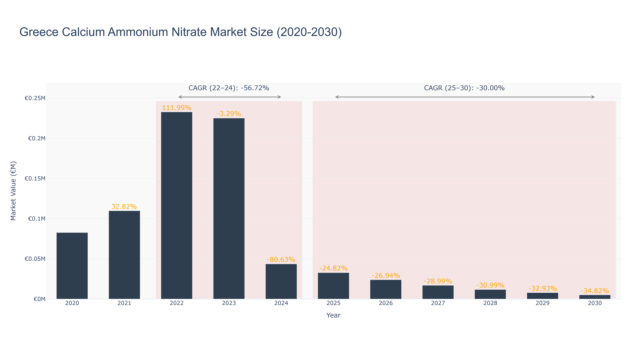Click the chart title text

pyautogui.click(x=181, y=32)
